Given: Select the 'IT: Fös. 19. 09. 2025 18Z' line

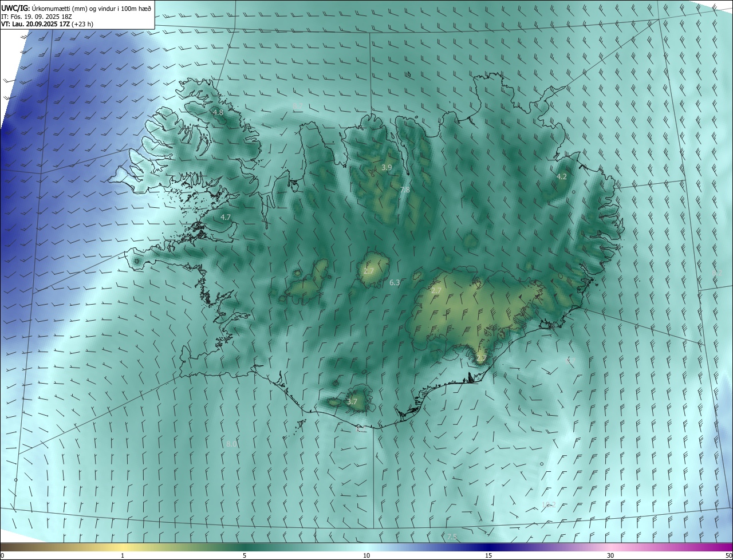Looking at the screenshot, I should [x=37, y=16].
